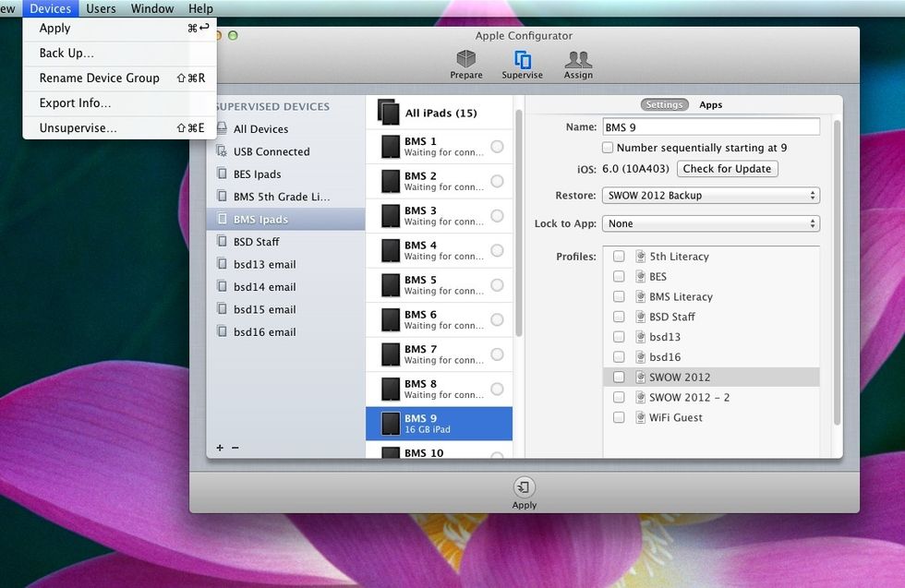Click the iPad icon beside BMS 1

tap(391, 147)
